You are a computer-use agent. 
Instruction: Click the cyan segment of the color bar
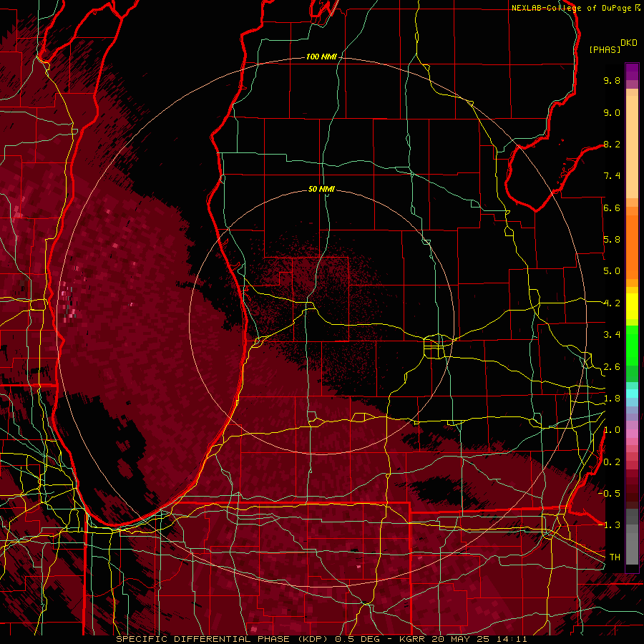pyautogui.click(x=632, y=393)
